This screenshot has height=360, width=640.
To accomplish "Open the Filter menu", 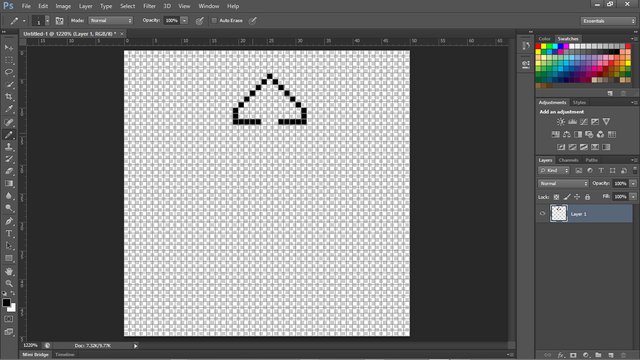I will (149, 6).
